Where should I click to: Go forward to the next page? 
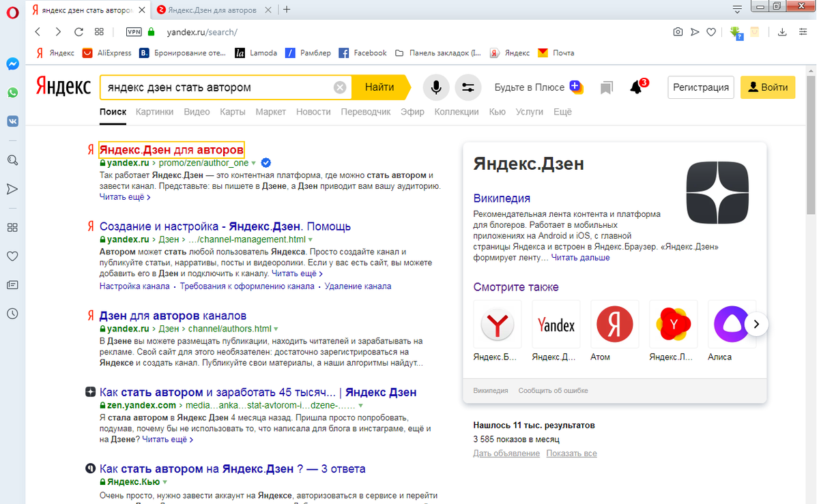point(58,32)
